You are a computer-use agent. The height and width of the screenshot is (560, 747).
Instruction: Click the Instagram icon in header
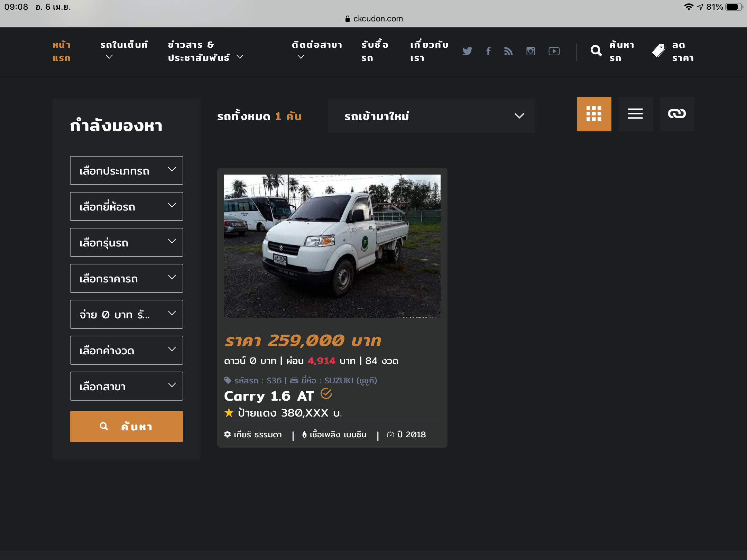click(x=531, y=51)
